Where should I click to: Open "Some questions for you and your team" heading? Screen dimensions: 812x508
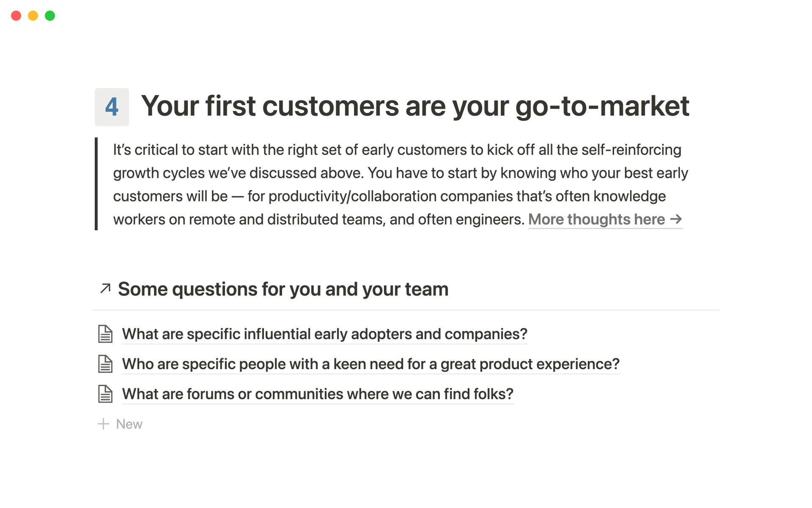283,289
